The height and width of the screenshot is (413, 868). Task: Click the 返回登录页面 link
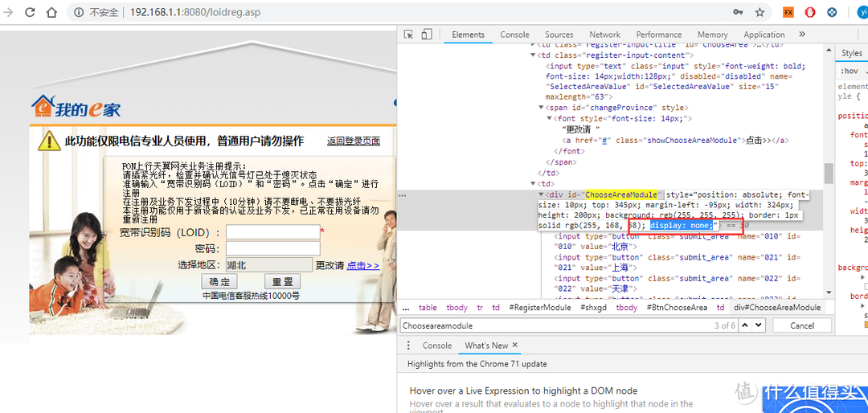tap(353, 141)
